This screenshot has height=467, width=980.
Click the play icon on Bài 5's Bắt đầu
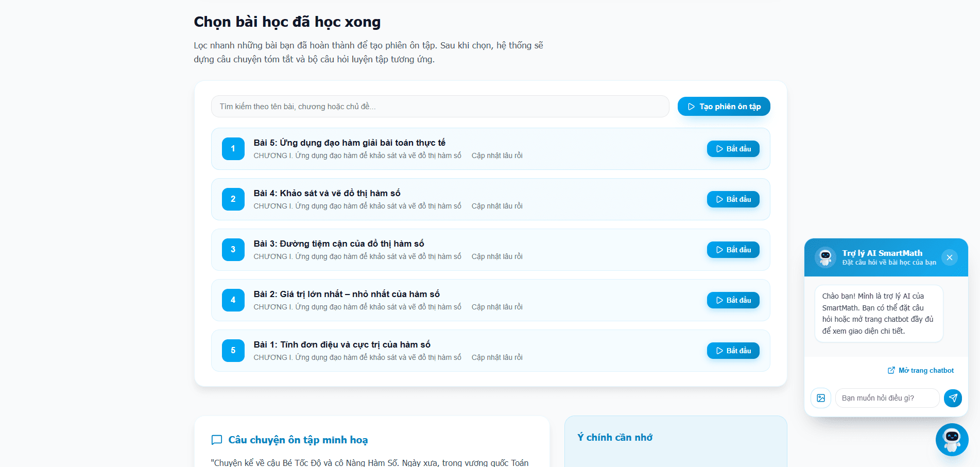[x=719, y=149]
